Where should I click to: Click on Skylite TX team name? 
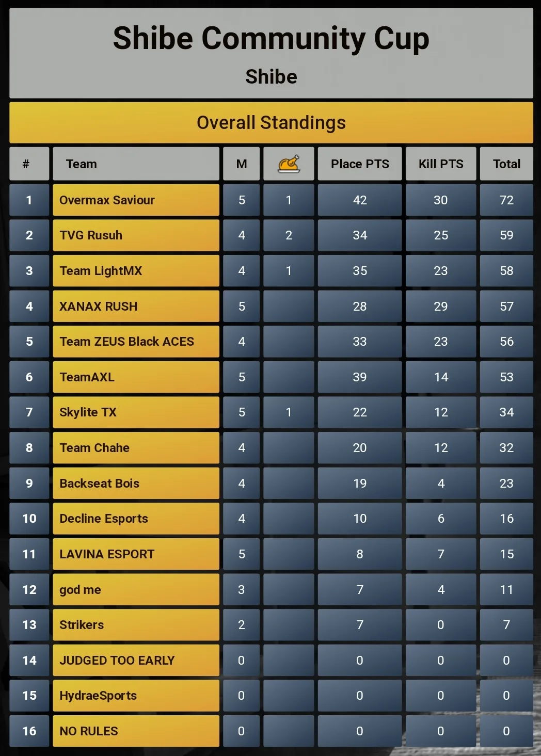click(88, 412)
